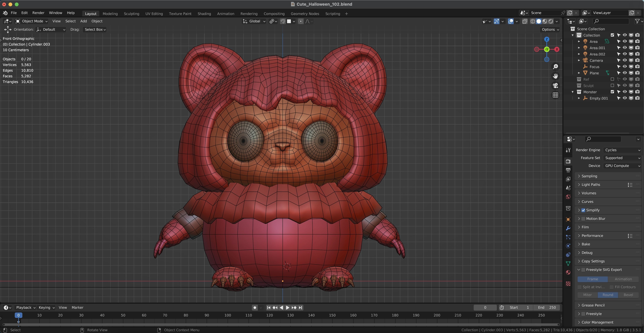Open the World properties globe icon
The width and height of the screenshot is (644, 333).
point(568,197)
